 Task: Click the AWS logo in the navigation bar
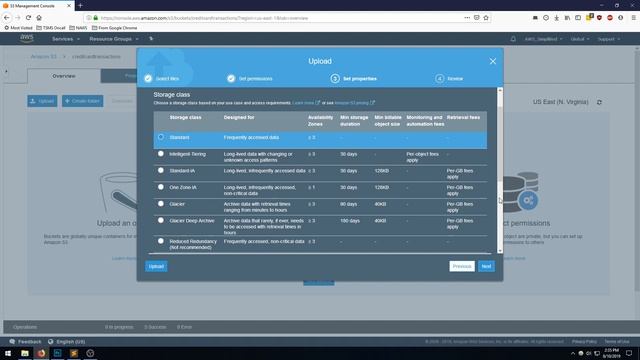pyautogui.click(x=27, y=38)
